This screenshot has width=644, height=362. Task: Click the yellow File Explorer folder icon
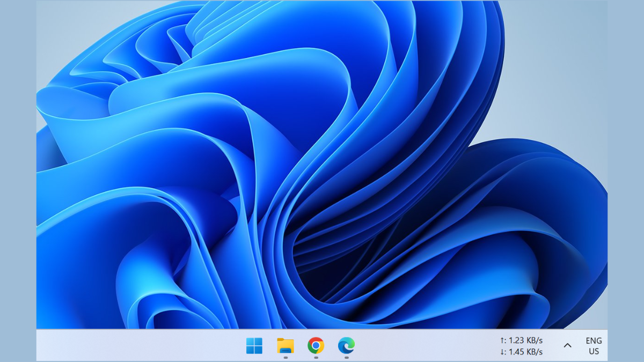click(x=286, y=346)
